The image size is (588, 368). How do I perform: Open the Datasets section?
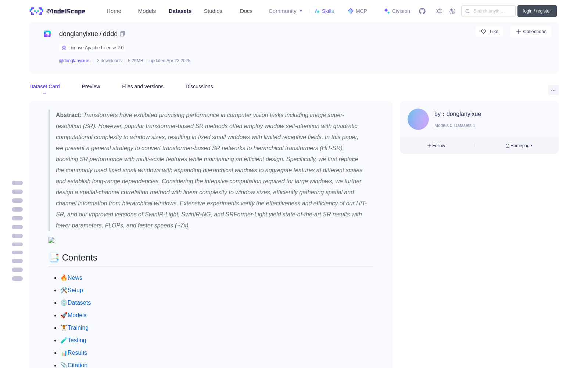(x=180, y=11)
